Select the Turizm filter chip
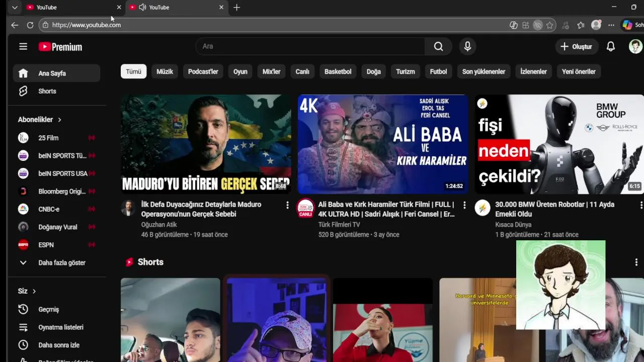Viewport: 644px width, 362px height. pos(406,71)
